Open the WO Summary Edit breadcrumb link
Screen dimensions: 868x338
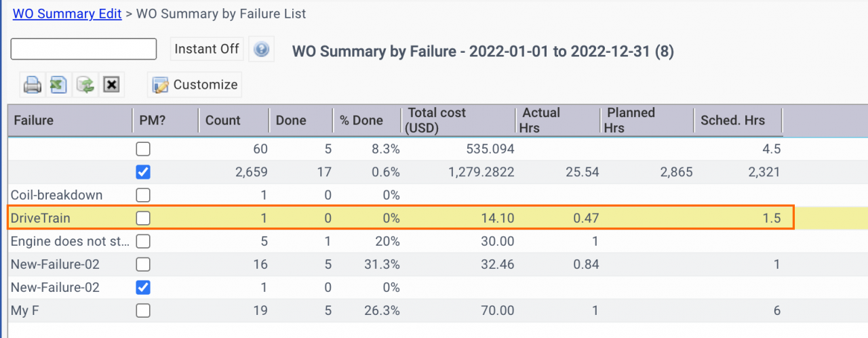click(x=67, y=14)
